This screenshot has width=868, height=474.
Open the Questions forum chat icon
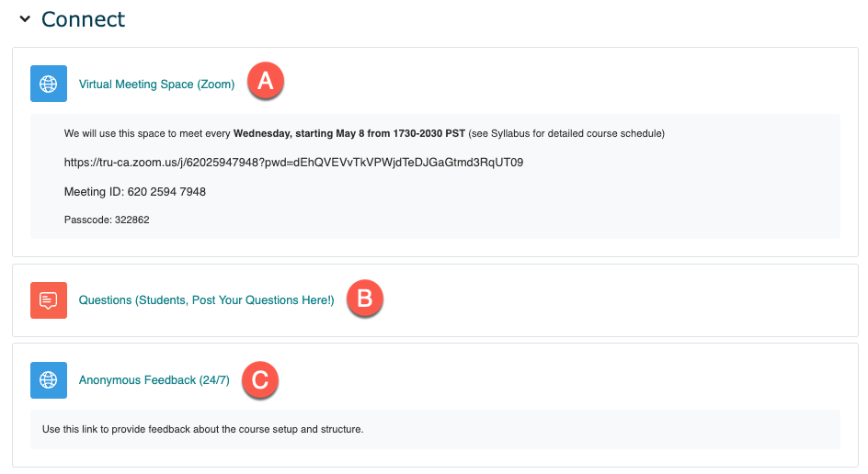(49, 300)
